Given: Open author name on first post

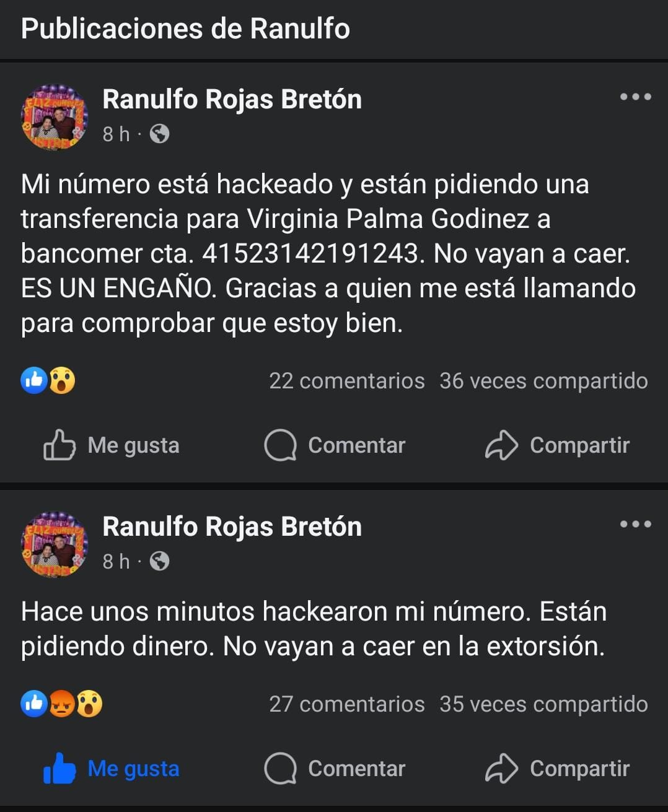Looking at the screenshot, I should pos(232,99).
